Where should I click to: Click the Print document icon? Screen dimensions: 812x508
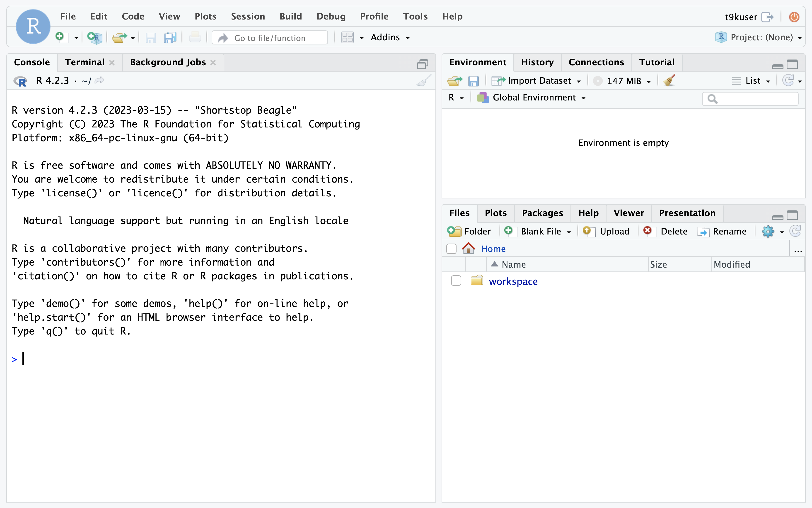[x=195, y=37]
